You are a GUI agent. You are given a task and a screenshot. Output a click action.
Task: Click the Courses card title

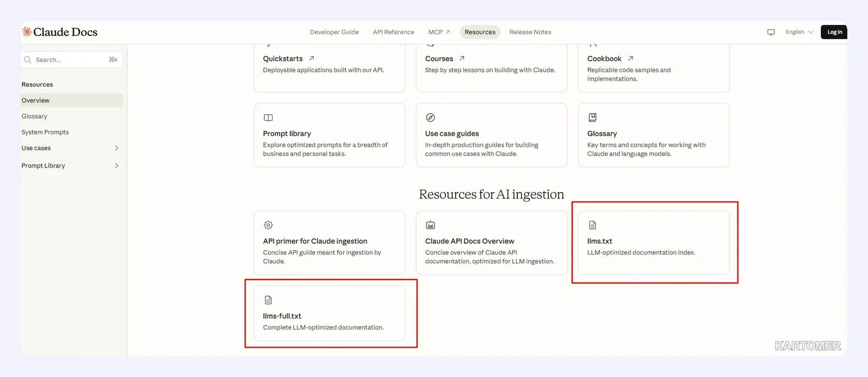(x=439, y=59)
